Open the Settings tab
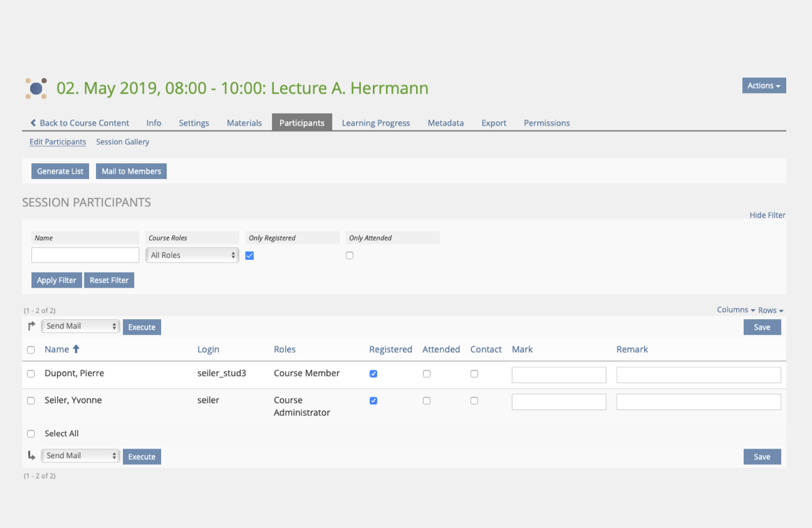 [194, 123]
